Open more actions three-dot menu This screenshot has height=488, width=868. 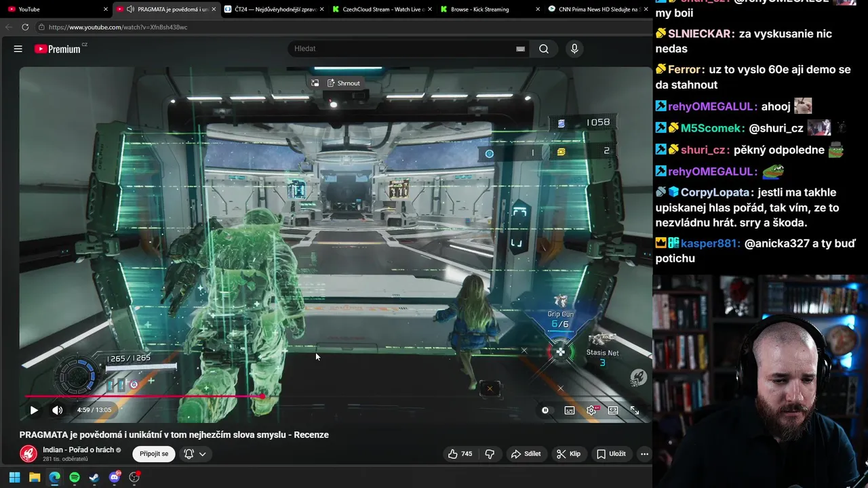click(645, 454)
